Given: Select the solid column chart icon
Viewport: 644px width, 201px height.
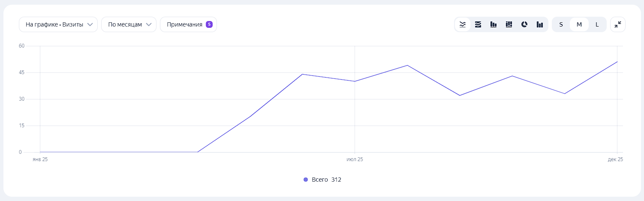Looking at the screenshot, I should coord(540,24).
